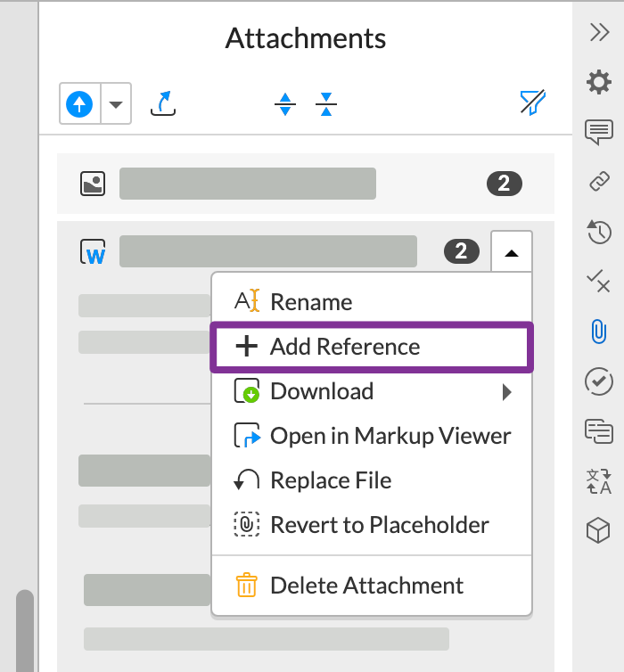The width and height of the screenshot is (624, 672).
Task: Collapse all attachments in the list
Action: point(326,104)
